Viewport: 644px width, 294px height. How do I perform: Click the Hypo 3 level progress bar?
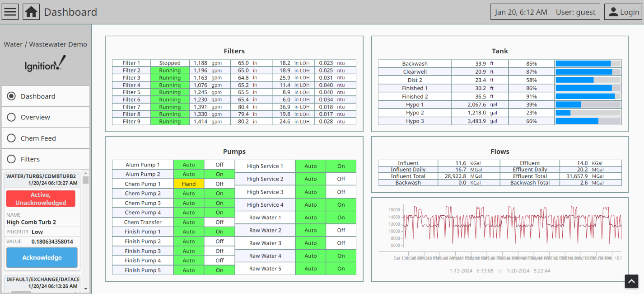pos(588,121)
